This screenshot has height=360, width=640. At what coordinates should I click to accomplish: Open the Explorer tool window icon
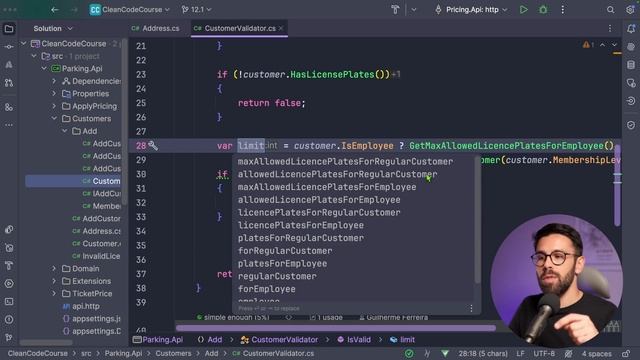[9, 29]
